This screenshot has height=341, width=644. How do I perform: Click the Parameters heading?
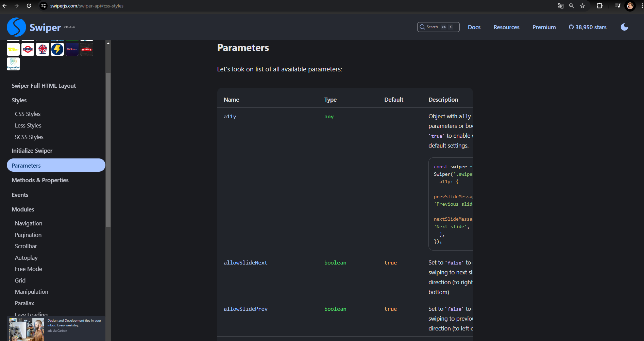coord(243,48)
